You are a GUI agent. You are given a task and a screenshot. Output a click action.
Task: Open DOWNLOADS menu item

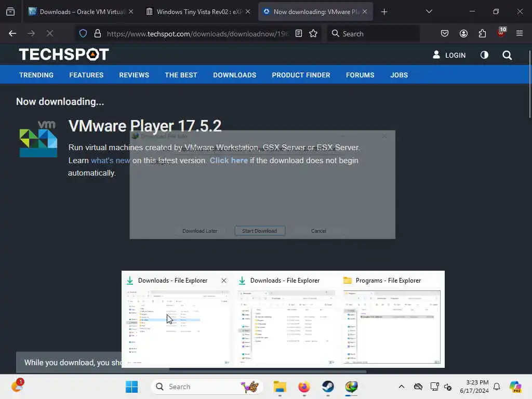(x=234, y=75)
